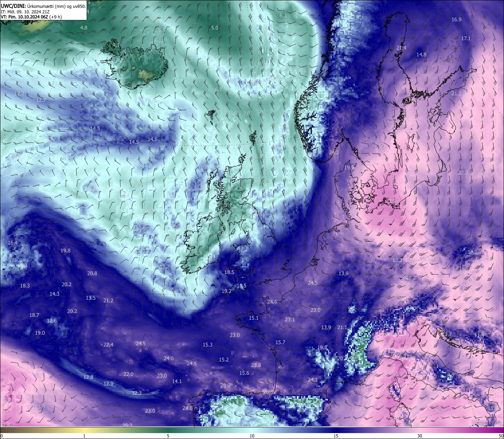Click the 28.5 value on Spain's north coast

(x=268, y=392)
